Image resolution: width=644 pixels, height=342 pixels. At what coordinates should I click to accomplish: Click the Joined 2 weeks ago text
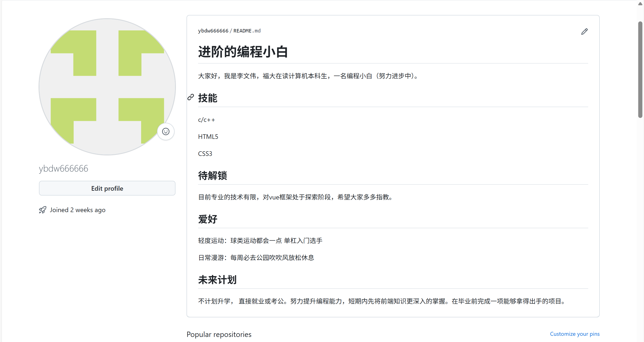pyautogui.click(x=77, y=210)
